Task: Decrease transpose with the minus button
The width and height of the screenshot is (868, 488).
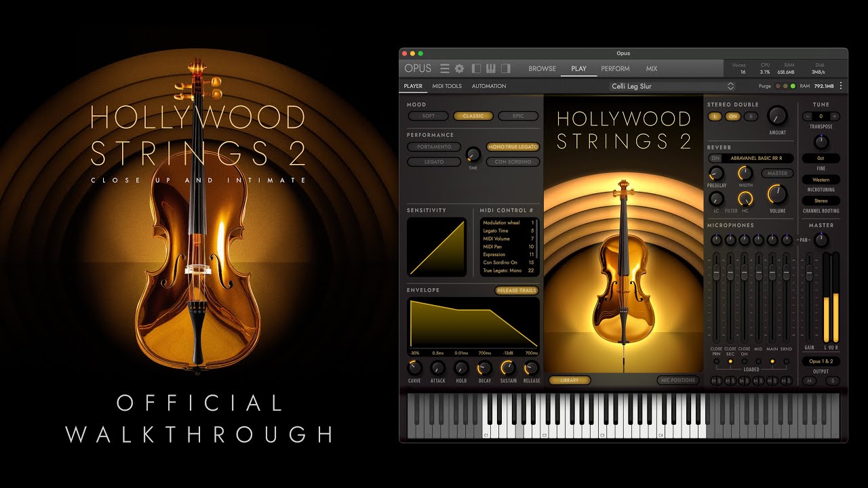Action: pyautogui.click(x=808, y=117)
